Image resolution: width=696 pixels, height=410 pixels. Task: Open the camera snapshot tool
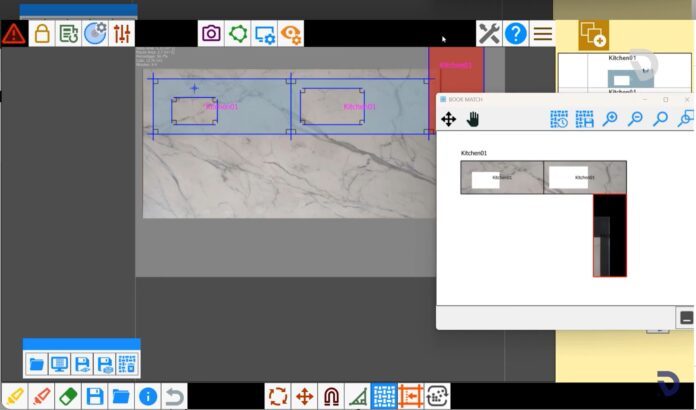pos(211,34)
